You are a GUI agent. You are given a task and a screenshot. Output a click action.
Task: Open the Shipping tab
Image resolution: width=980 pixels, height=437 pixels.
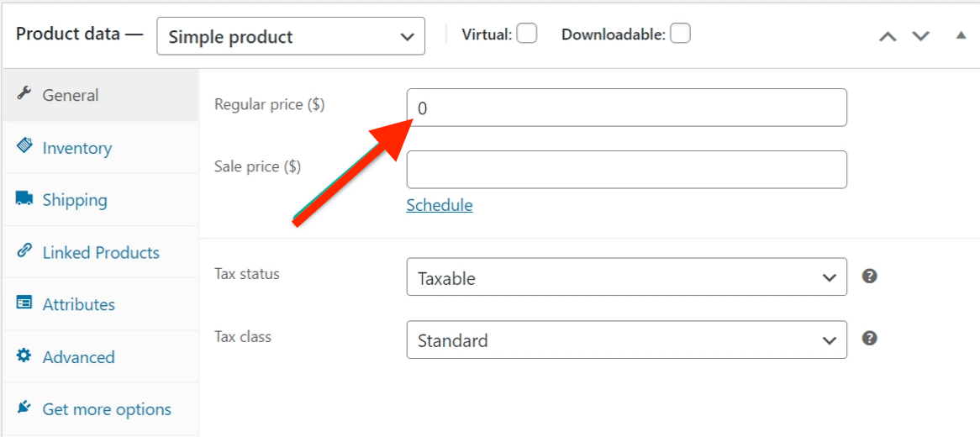coord(75,200)
